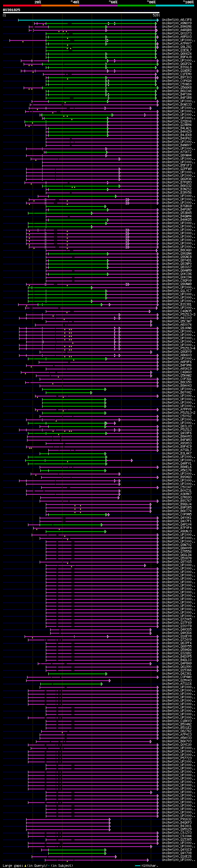
Task: Select the UniRef100_B9T303 label
Action: click(x=177, y=78)
